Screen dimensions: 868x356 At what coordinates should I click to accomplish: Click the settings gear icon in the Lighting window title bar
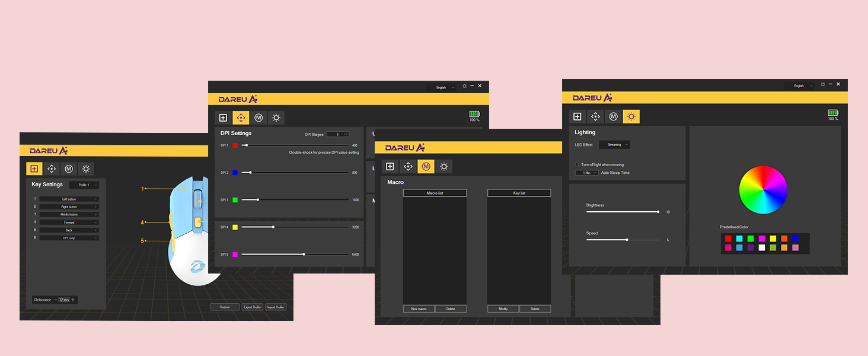pyautogui.click(x=823, y=85)
